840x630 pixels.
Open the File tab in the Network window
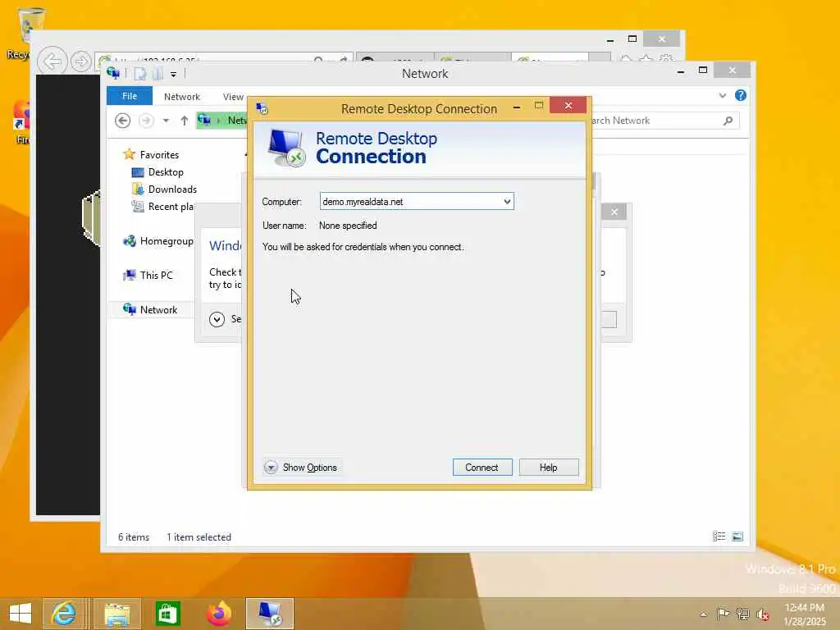click(x=130, y=96)
